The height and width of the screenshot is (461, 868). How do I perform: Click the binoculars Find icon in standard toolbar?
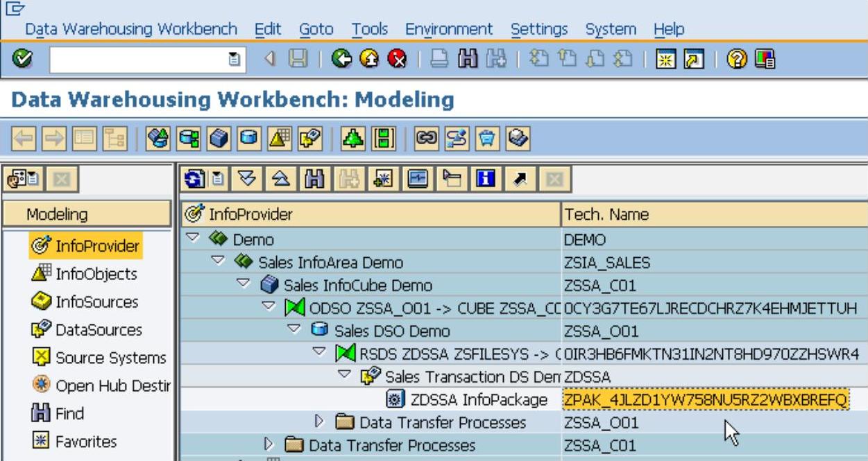(x=468, y=60)
